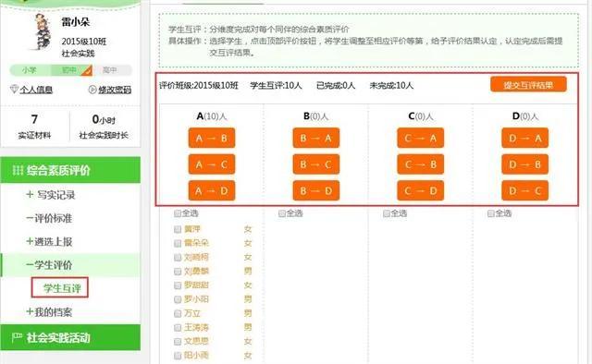Click the A→D grade move button
The width and height of the screenshot is (592, 364).
[x=212, y=191]
